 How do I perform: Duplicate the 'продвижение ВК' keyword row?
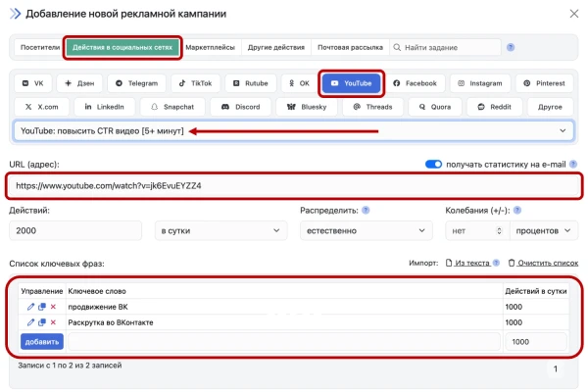click(x=42, y=307)
